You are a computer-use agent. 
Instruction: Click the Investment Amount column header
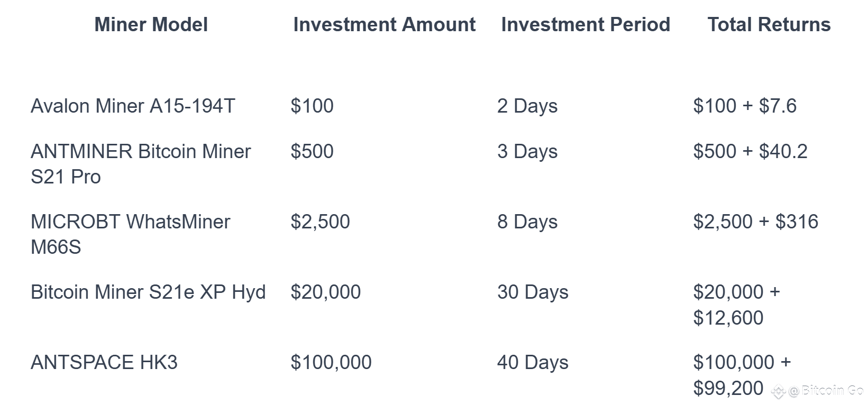[384, 25]
